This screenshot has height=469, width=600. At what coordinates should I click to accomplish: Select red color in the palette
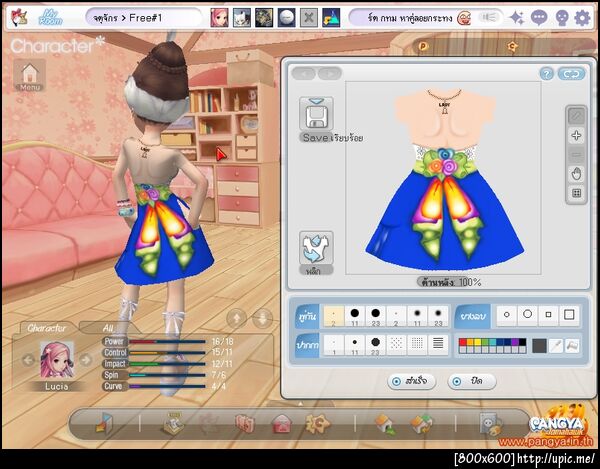(463, 342)
